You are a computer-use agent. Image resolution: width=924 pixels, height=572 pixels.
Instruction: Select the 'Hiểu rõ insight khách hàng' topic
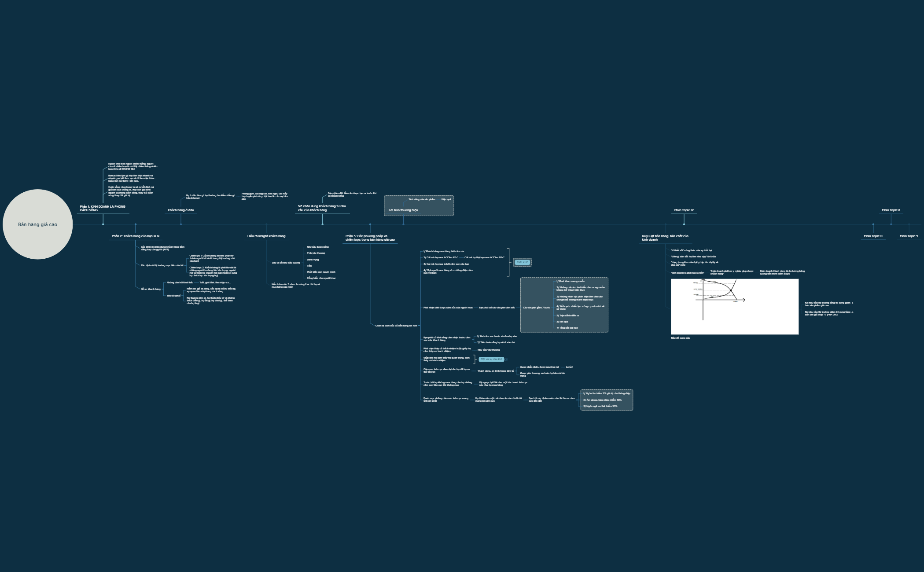[266, 236]
